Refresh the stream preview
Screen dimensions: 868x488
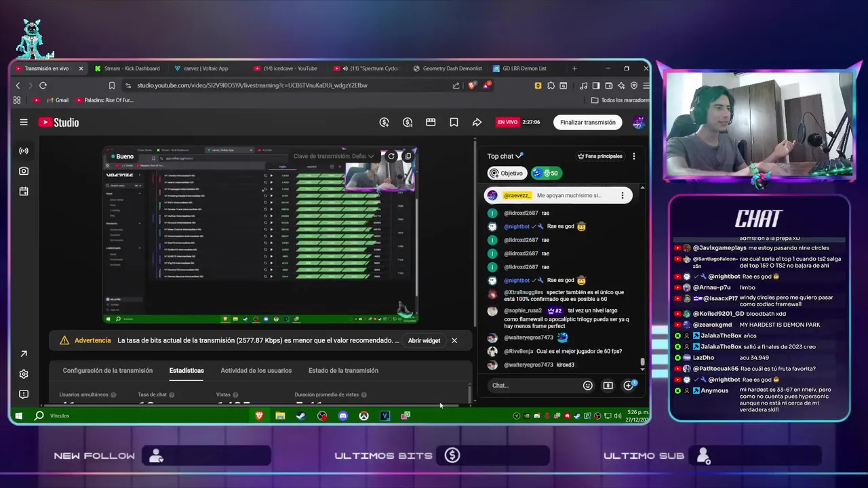pos(391,156)
